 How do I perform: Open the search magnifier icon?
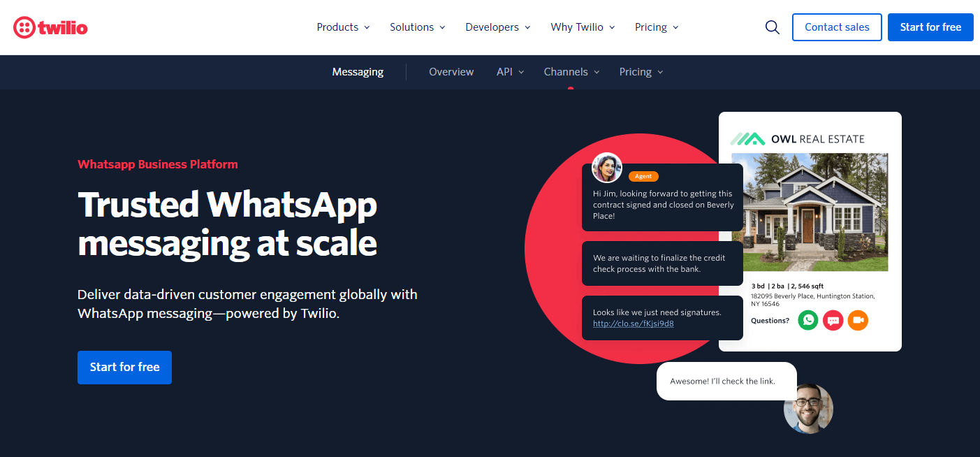772,27
